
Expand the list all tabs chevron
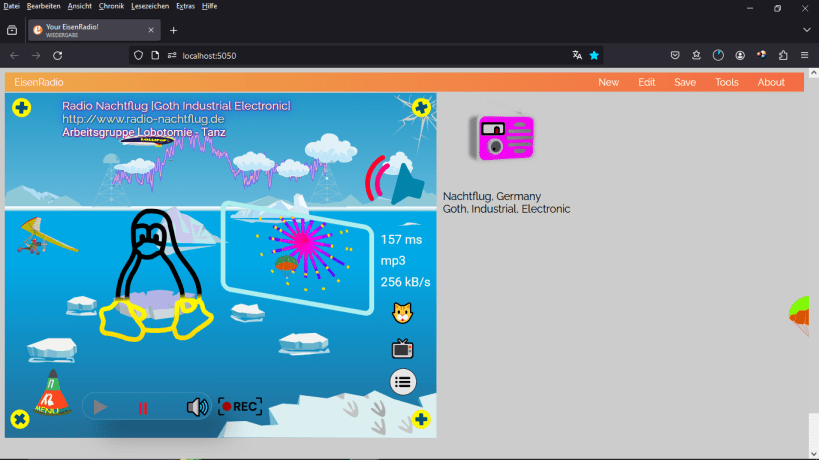(806, 30)
